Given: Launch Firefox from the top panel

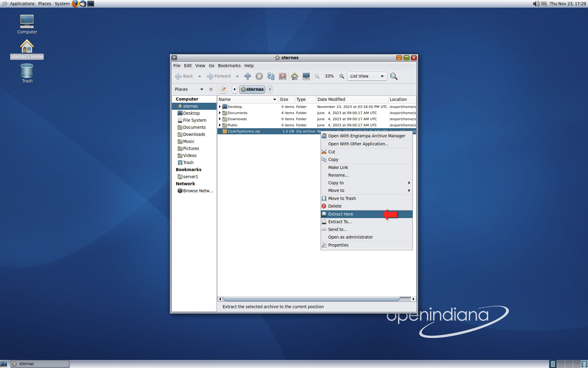Looking at the screenshot, I should point(75,4).
